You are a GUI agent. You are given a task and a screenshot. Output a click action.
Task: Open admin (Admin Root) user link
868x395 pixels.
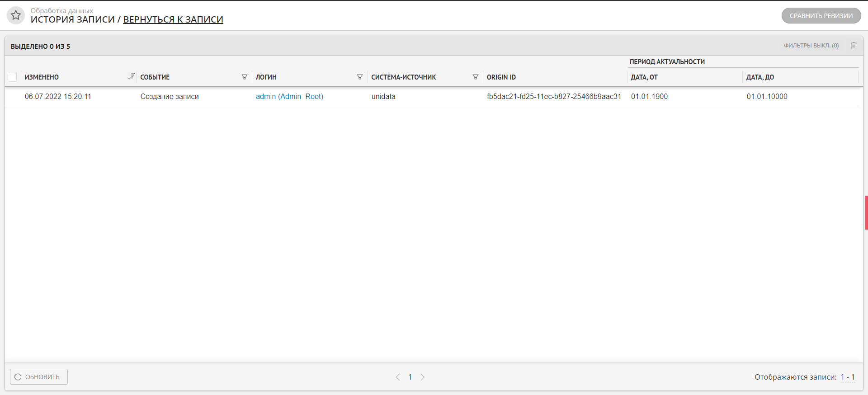click(x=289, y=96)
